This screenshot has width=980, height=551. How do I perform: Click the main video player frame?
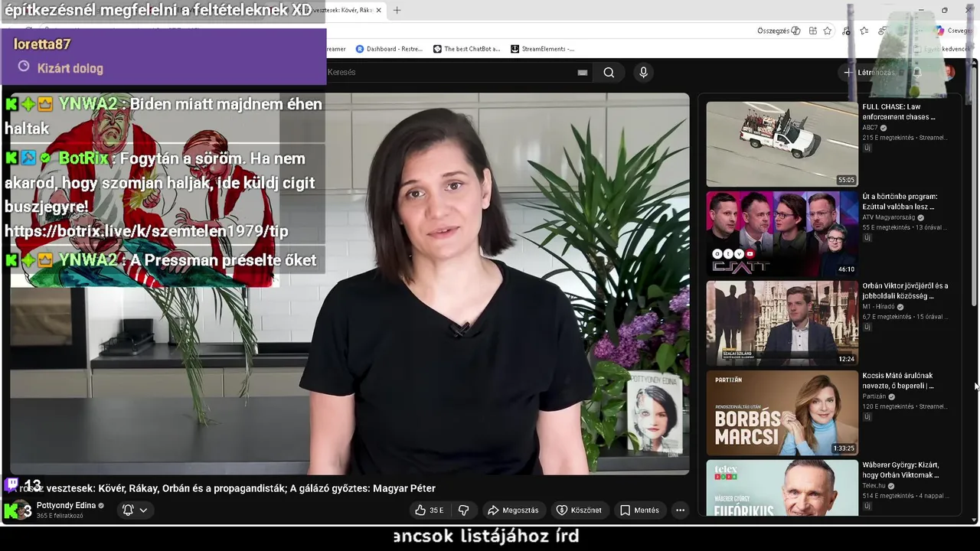coord(350,284)
